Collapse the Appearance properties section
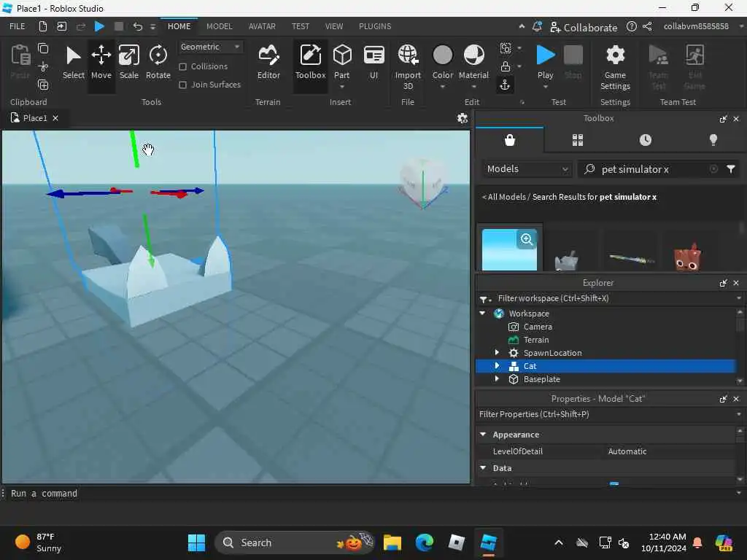Image resolution: width=747 pixels, height=560 pixels. pyautogui.click(x=483, y=435)
